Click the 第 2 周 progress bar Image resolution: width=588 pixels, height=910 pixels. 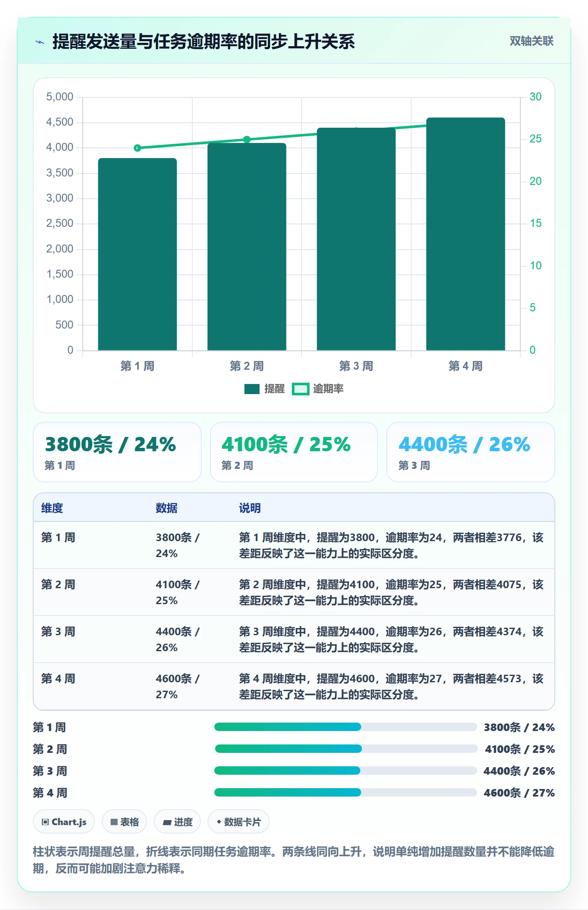[346, 749]
